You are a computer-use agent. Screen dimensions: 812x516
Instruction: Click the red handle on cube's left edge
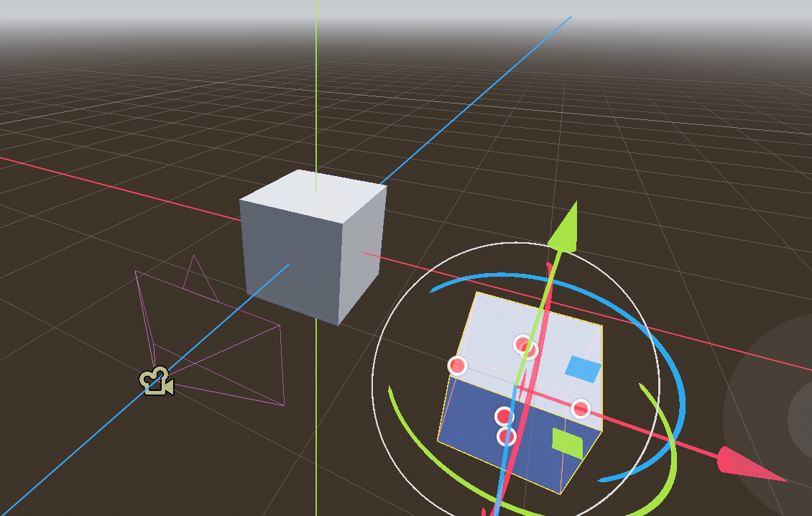[457, 366]
